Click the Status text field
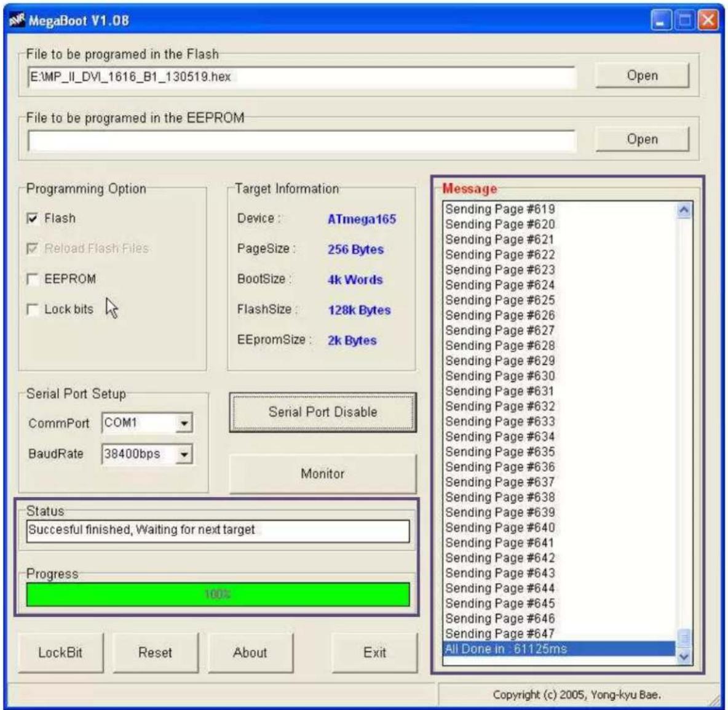 click(x=218, y=530)
